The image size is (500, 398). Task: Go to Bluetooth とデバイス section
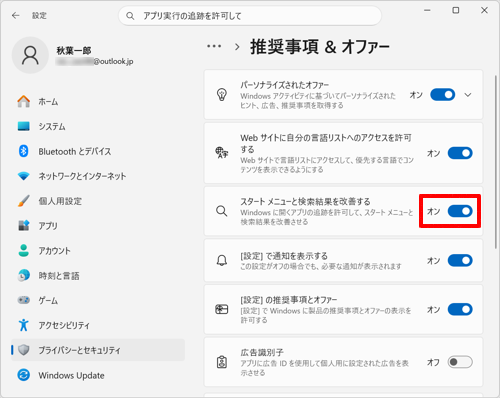tap(98, 151)
